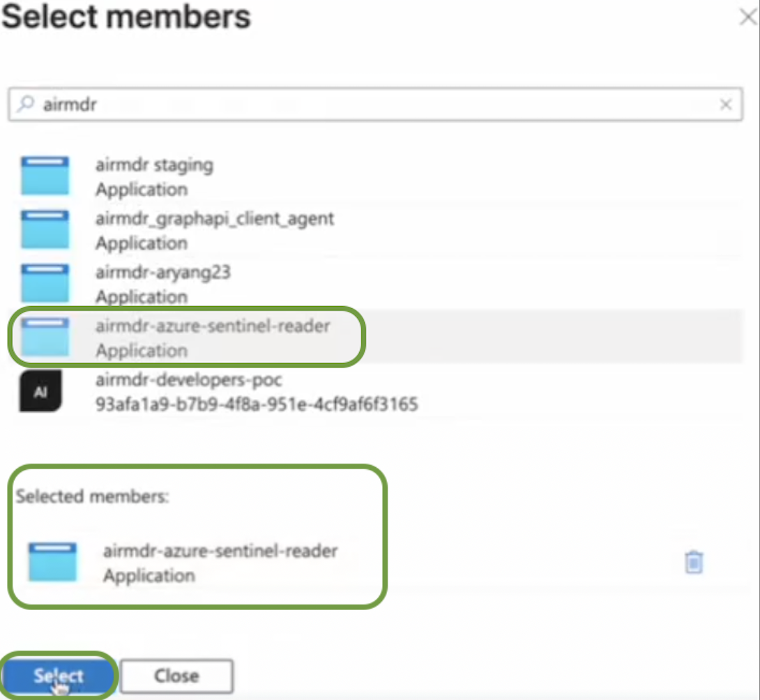
Task: Click the AI avatar for airmdr-developers-poc
Action: point(40,391)
